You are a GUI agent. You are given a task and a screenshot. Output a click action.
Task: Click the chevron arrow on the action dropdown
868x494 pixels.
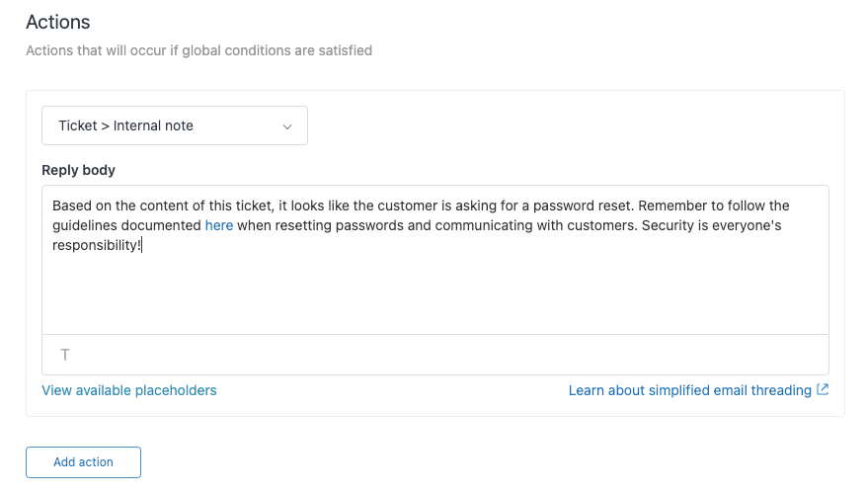click(x=287, y=126)
